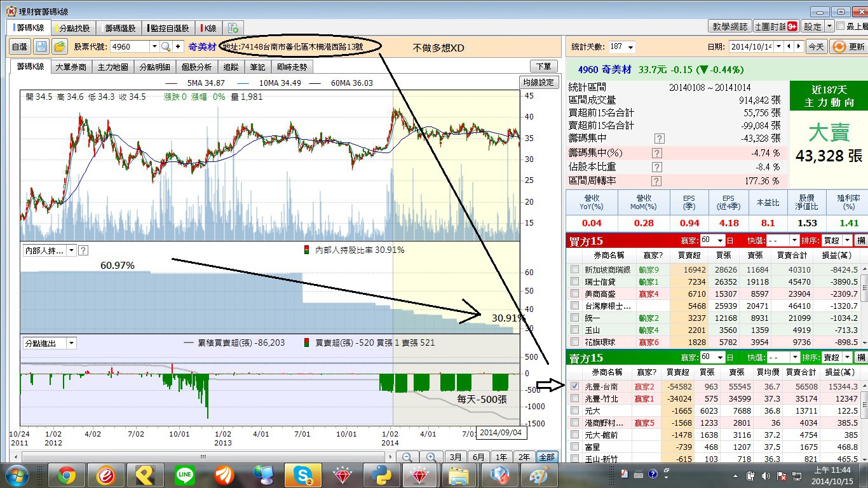Open the 買方15 贏家 60日 dropdown

pos(720,241)
